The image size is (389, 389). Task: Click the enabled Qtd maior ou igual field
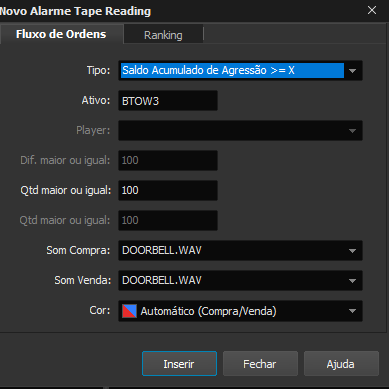168,190
